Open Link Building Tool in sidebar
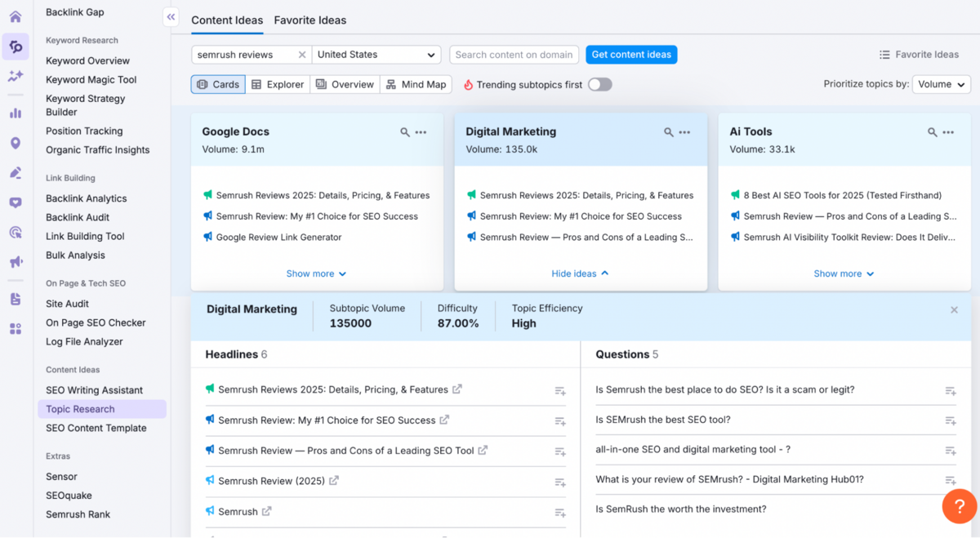980x538 pixels. click(x=86, y=236)
